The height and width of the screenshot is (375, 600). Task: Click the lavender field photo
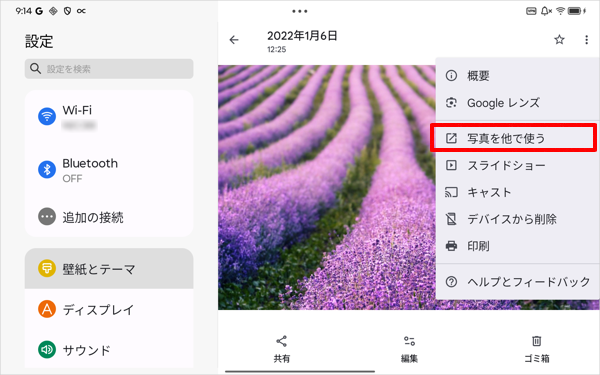click(326, 187)
